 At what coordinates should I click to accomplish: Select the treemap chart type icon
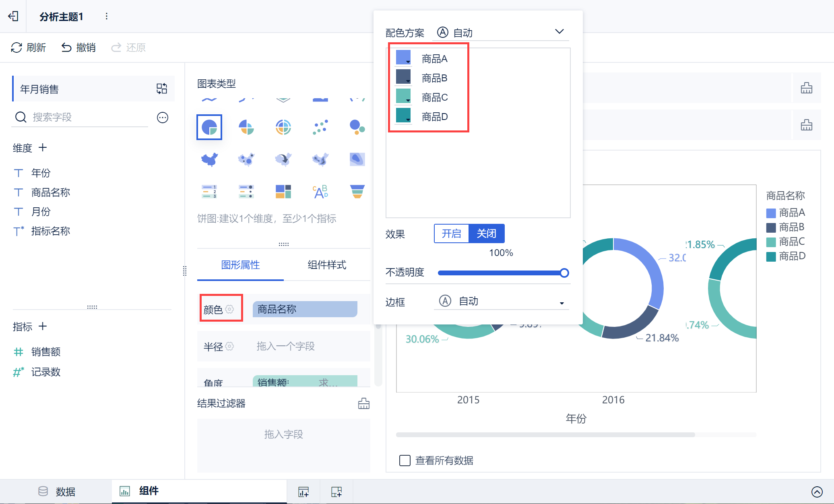[283, 192]
